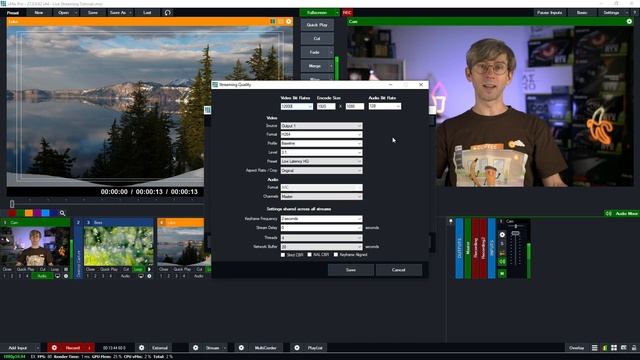Open audio Channels dropdown showing Master
The image size is (640, 360).
(x=321, y=196)
